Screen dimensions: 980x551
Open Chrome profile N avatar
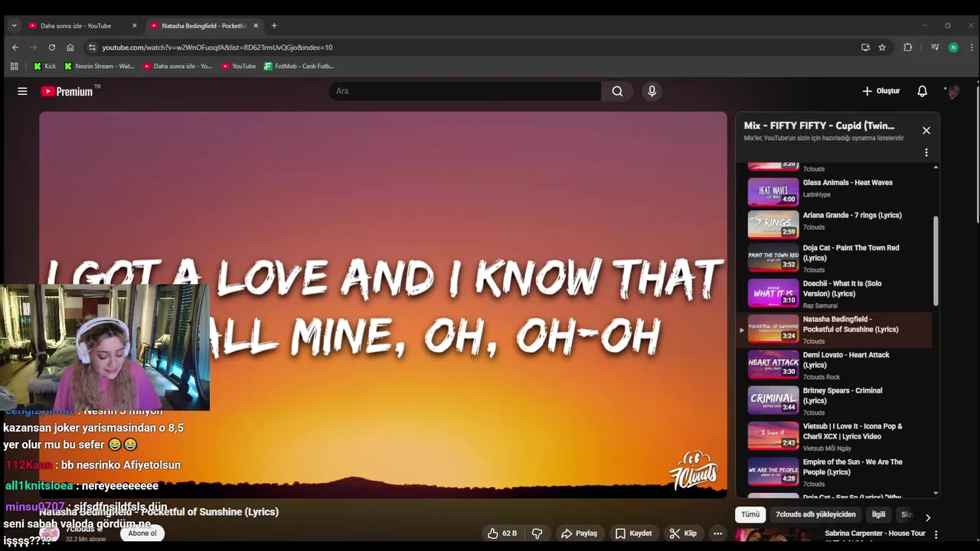point(953,47)
